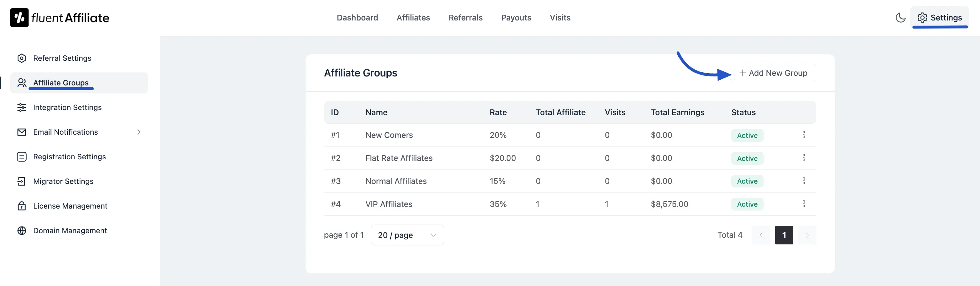Open actions menu for VIP Affiliates row
Image resolution: width=980 pixels, height=286 pixels.
pos(804,204)
